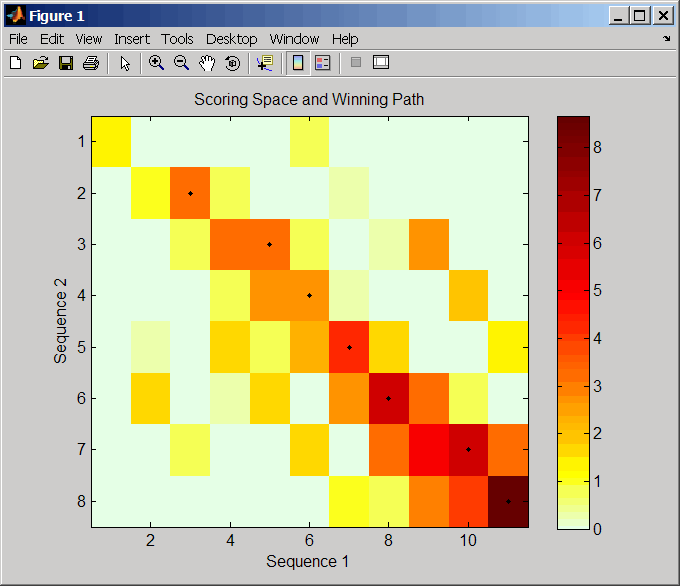
Task: Toggle the Insert Colorbar button
Action: [298, 63]
